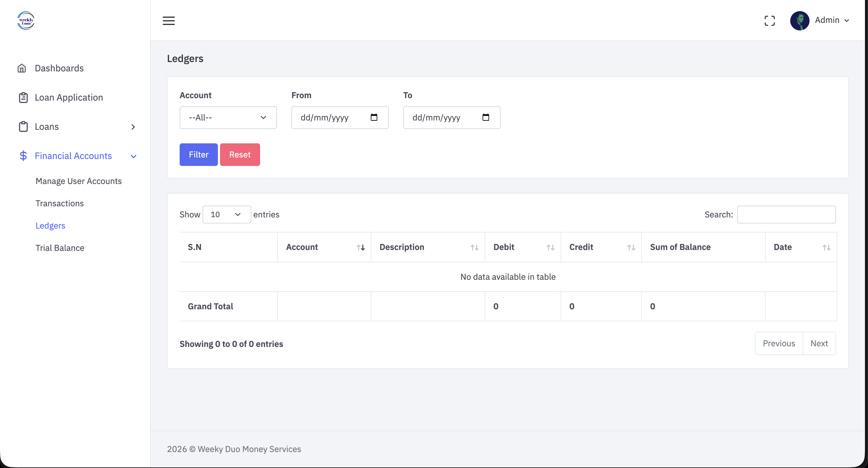
Task: Open the Account --All-- dropdown
Action: click(228, 117)
